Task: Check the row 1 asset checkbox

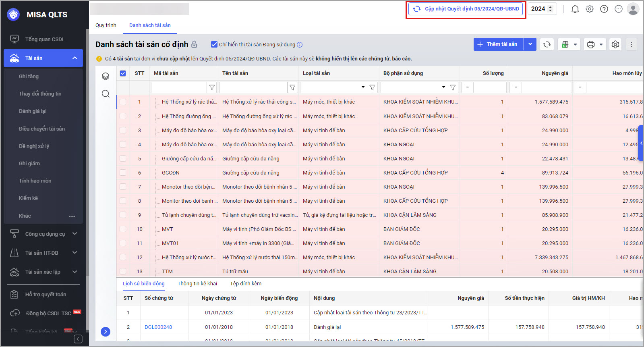Action: 123,102
